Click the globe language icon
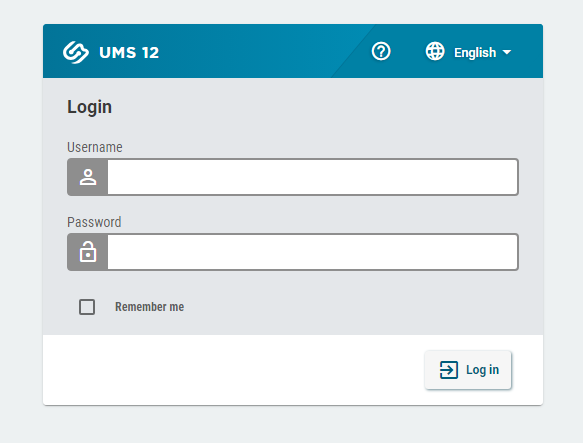Screen dimensions: 583x443 click(435, 51)
